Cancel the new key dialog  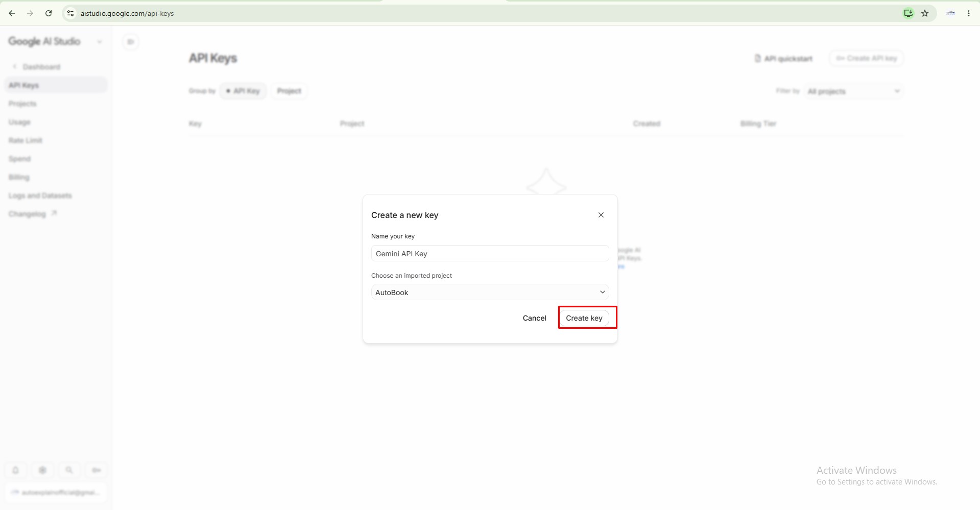[x=534, y=318]
